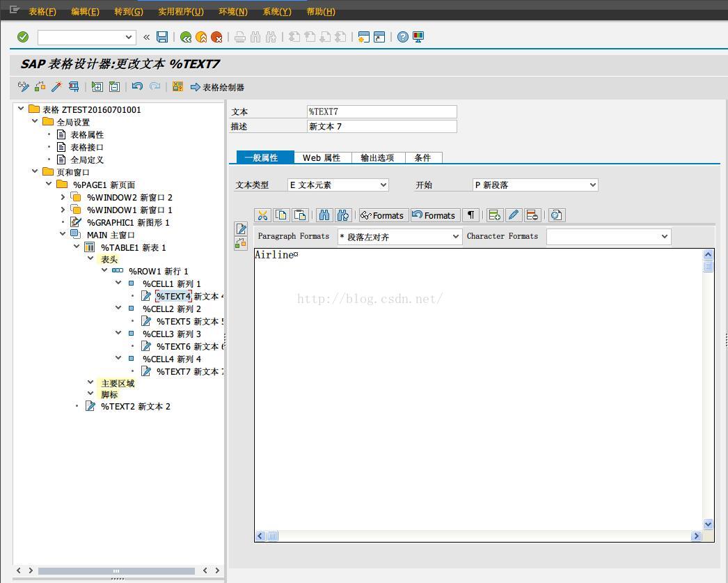
Task: Click the text editor scroll down arrow
Action: (708, 524)
